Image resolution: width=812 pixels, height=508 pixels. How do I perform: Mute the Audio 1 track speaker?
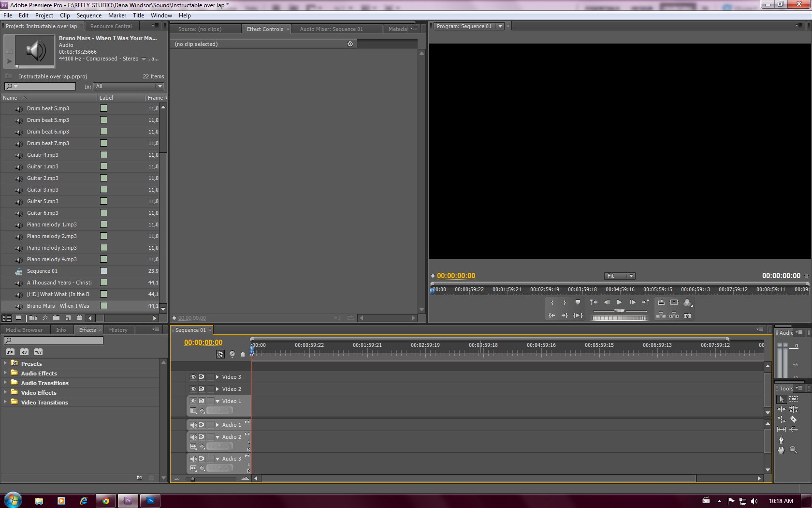(x=193, y=425)
